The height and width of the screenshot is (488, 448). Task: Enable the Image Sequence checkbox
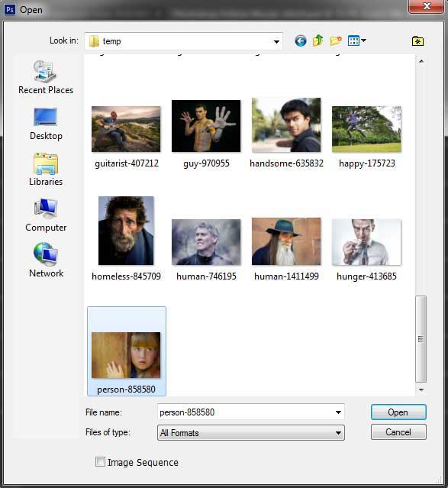point(100,461)
